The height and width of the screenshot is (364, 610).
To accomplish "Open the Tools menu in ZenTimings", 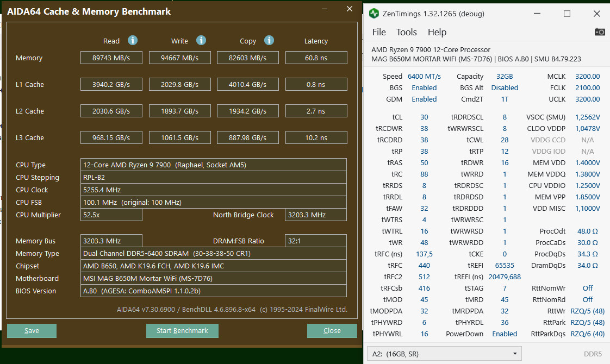I will pos(406,32).
